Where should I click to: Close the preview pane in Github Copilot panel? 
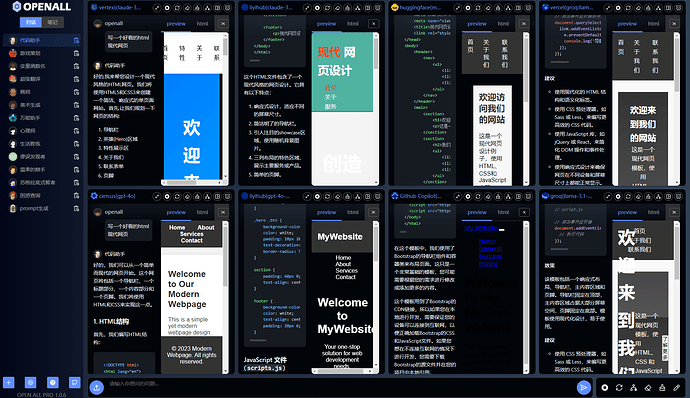tap(524, 212)
